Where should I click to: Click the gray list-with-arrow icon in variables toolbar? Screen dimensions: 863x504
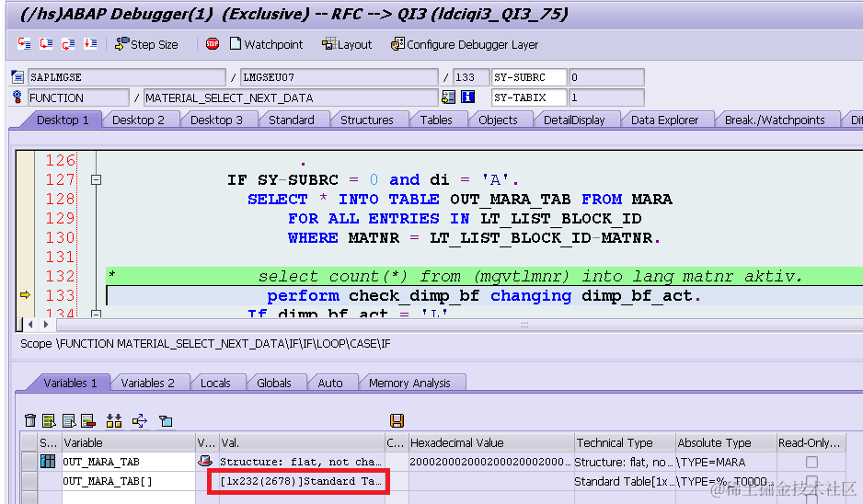pos(69,421)
